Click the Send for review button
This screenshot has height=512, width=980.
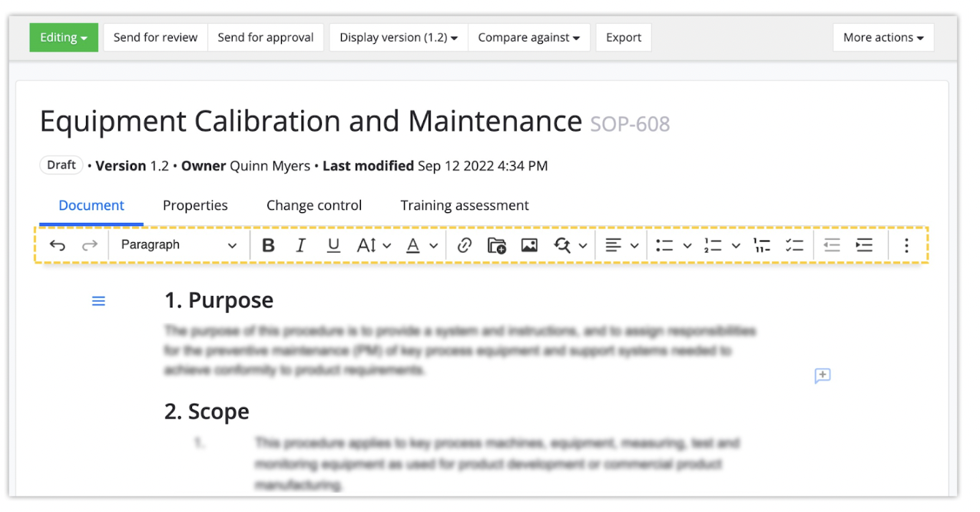click(x=155, y=38)
